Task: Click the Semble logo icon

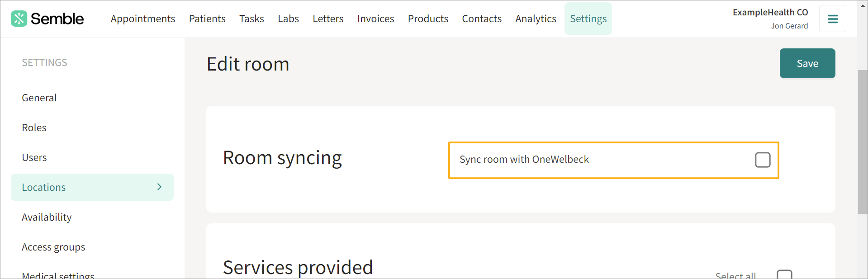Action: 19,19
